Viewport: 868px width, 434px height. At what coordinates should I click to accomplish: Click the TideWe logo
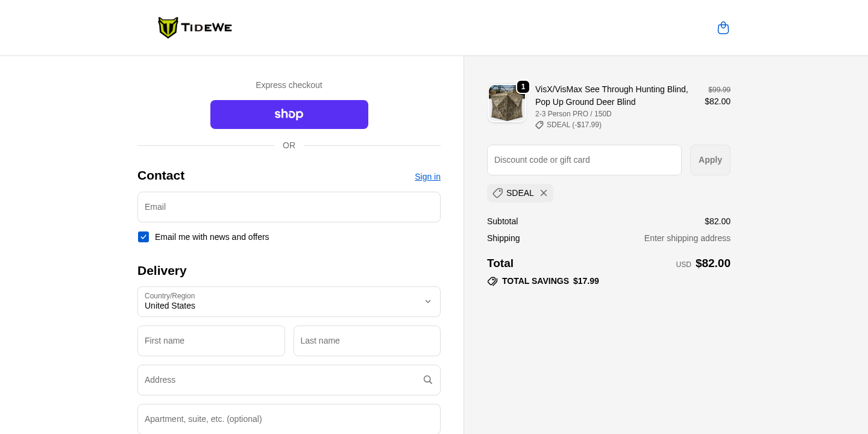click(x=195, y=28)
